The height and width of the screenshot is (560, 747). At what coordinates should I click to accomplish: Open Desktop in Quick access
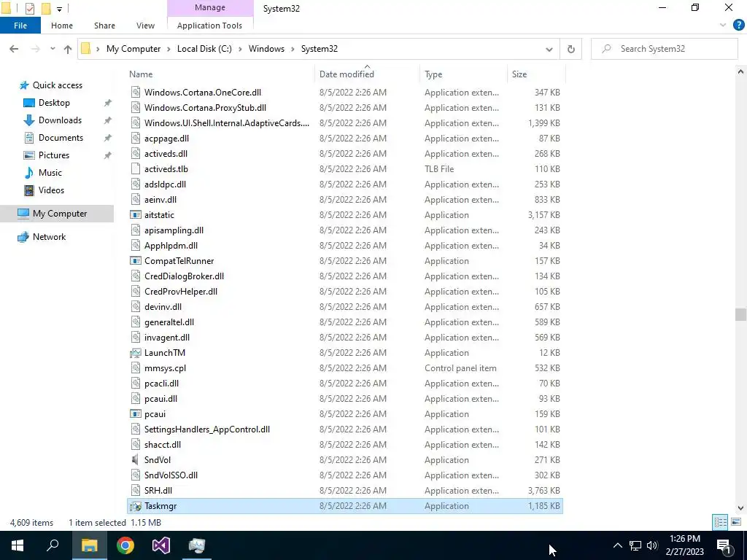point(54,102)
